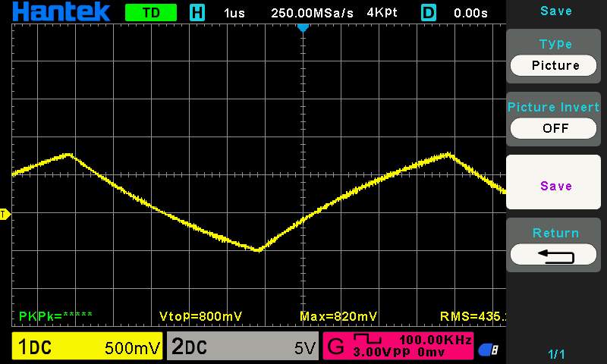Click the Type label in Save menu
This screenshot has height=364, width=607.
point(555,44)
